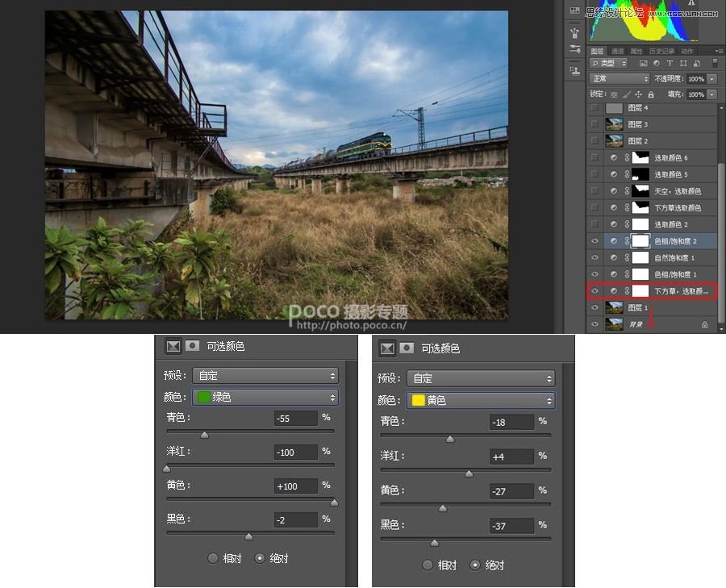Click lock position move icon
This screenshot has width=726, height=588.
(639, 94)
